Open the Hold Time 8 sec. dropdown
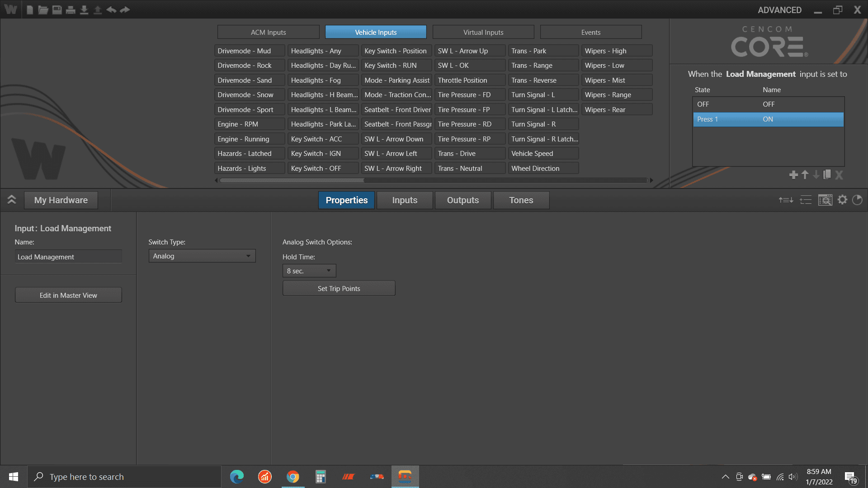Image resolution: width=868 pixels, height=488 pixels. pyautogui.click(x=309, y=271)
